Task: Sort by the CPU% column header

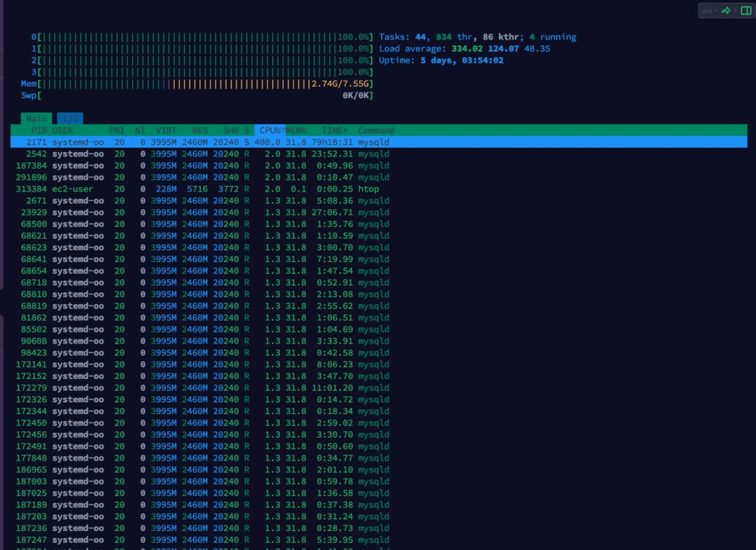Action: click(x=270, y=130)
